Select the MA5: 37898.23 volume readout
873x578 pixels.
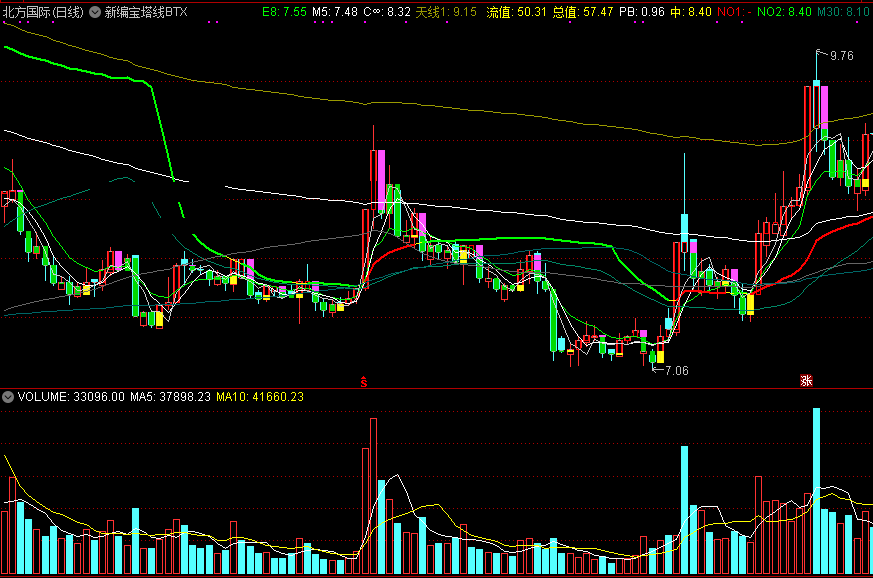170,397
